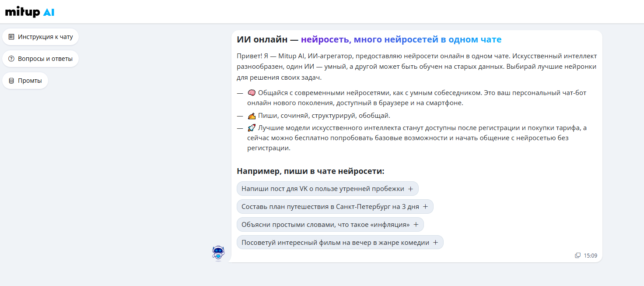
Task: Open the Инструкция к чату section
Action: (45, 37)
